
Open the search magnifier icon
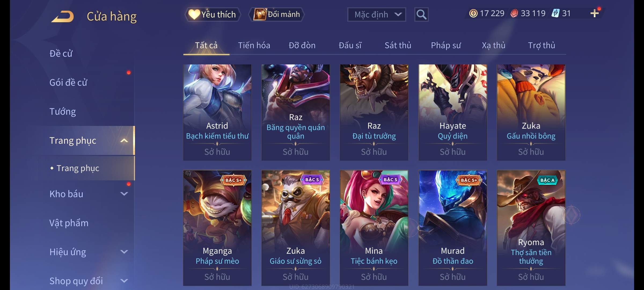click(421, 15)
